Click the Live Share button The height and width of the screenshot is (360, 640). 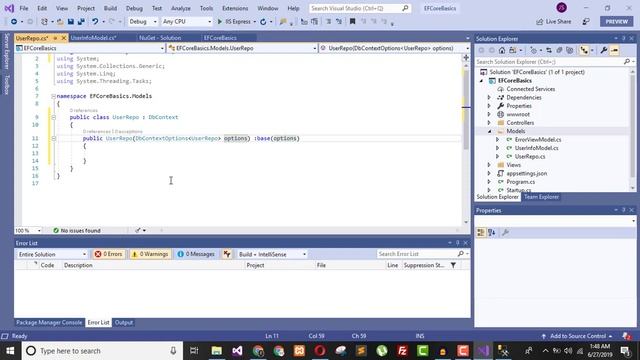point(553,22)
